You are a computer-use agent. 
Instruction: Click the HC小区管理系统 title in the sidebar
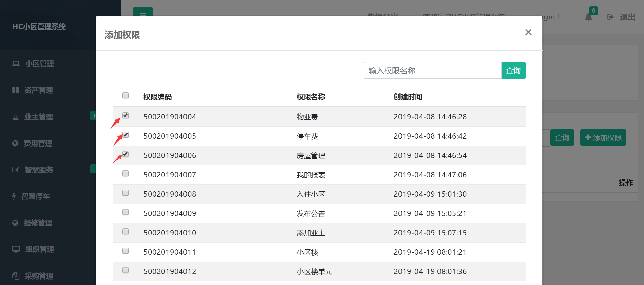tap(39, 27)
